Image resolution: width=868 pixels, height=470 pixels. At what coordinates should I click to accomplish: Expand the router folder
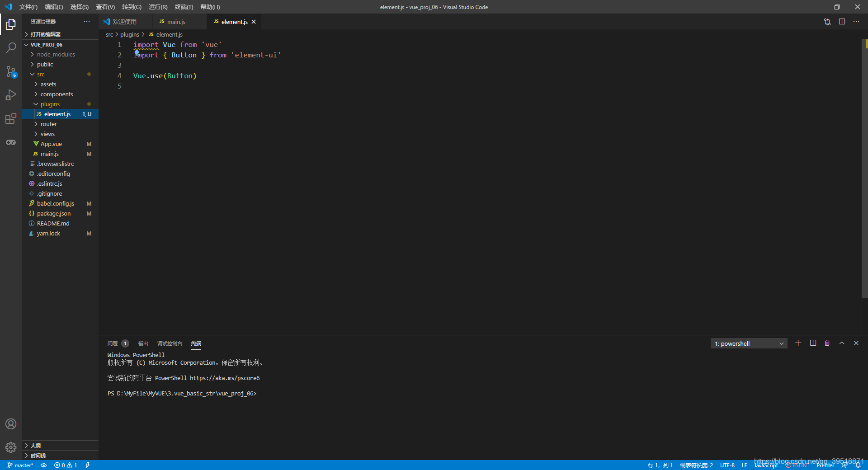[60, 124]
